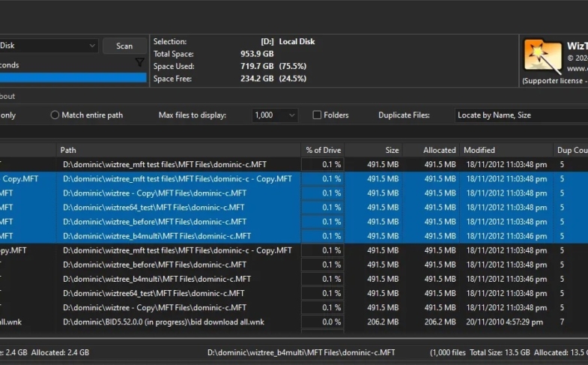Click the 20/11/2010 4:57:29 pm modified date
Viewport: 588px width, 365px height.
click(504, 322)
